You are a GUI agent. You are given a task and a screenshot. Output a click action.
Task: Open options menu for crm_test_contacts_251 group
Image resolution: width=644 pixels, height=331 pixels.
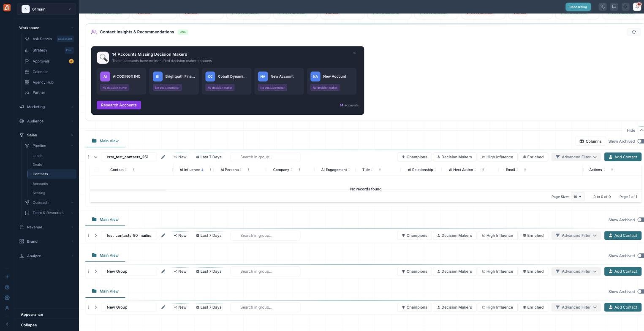88,157
